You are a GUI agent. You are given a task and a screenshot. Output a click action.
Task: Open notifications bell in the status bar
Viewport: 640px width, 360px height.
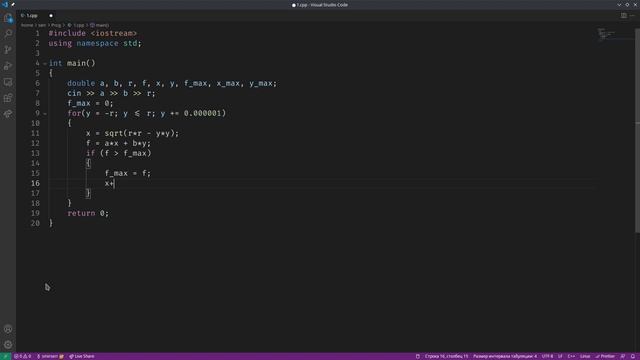click(633, 356)
